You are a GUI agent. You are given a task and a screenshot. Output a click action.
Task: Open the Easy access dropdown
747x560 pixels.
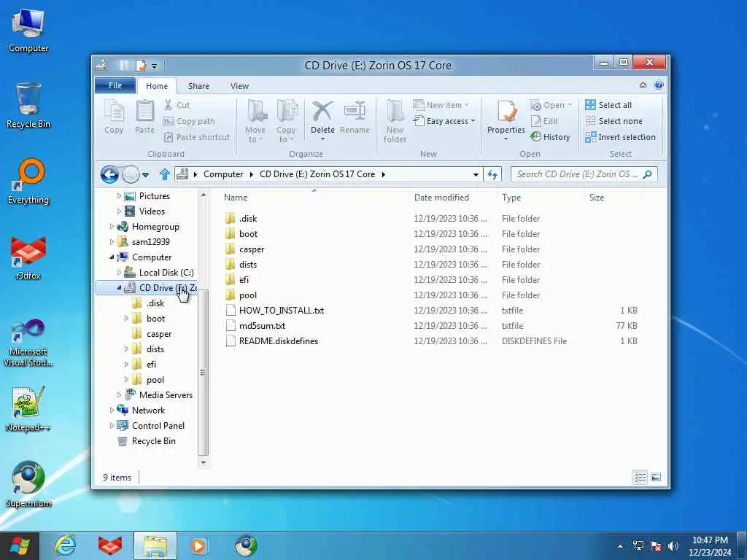(444, 122)
